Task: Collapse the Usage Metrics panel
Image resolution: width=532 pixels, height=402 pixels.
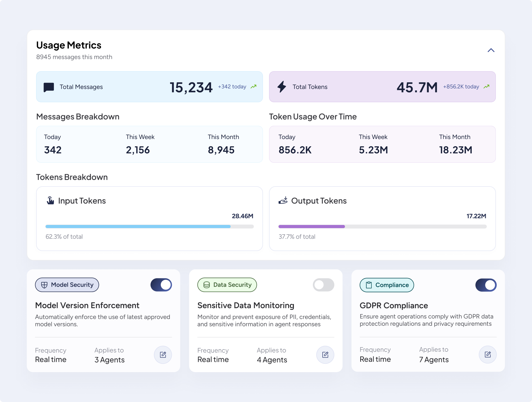Action: (491, 50)
